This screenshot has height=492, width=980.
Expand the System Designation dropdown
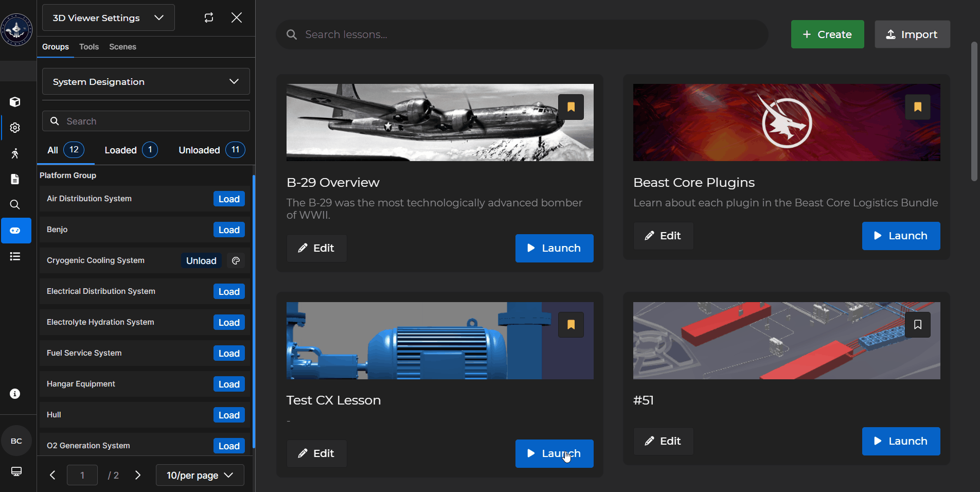146,81
